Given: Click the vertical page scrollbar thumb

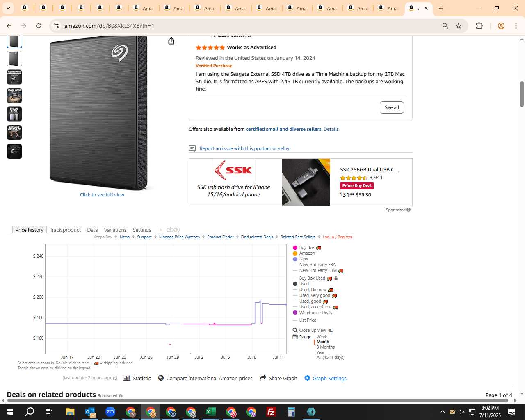Looking at the screenshot, I should tap(522, 94).
